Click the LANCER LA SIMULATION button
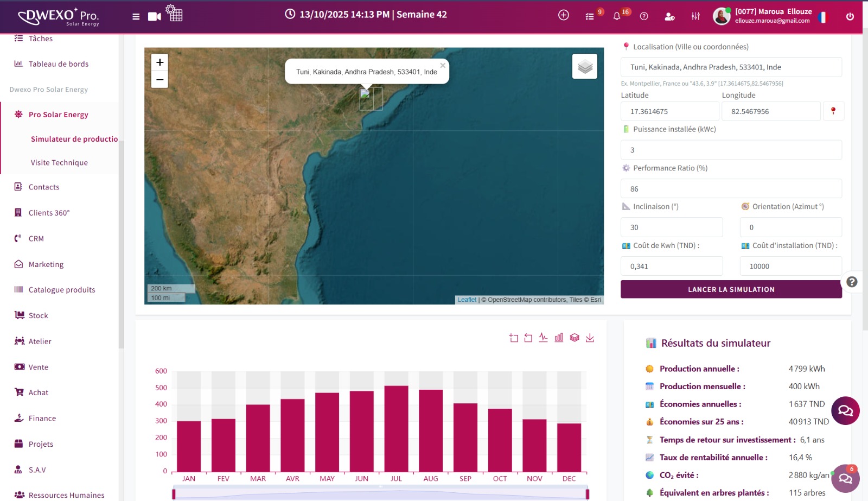Screen dimensions: 868x501 coord(731,289)
